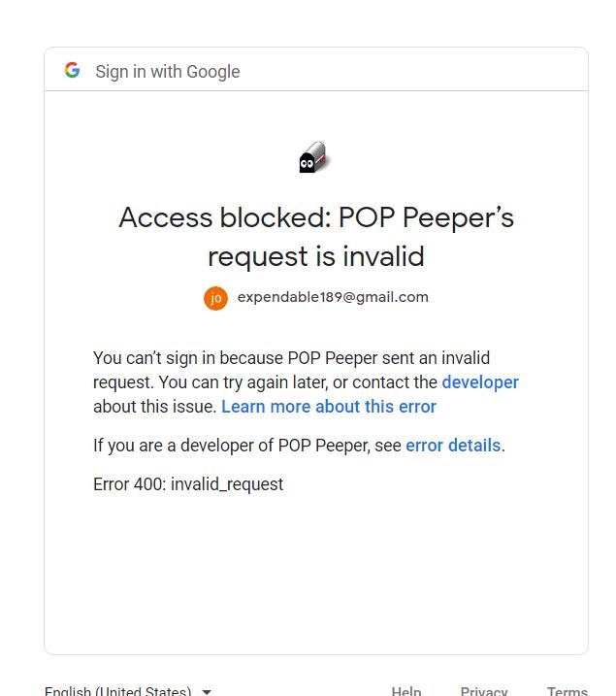Screen dimensions: 616x696
Task: View the 'error details' link
Action: [453, 446]
